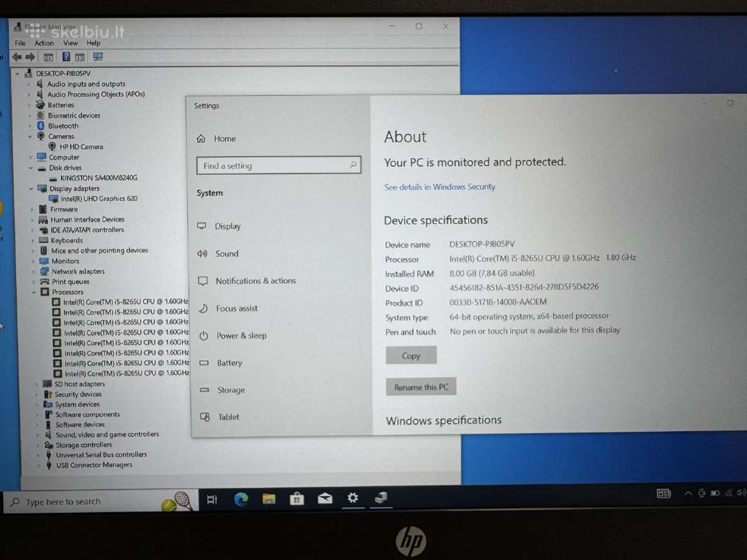Open News and interests taskbar icon

coord(664,493)
